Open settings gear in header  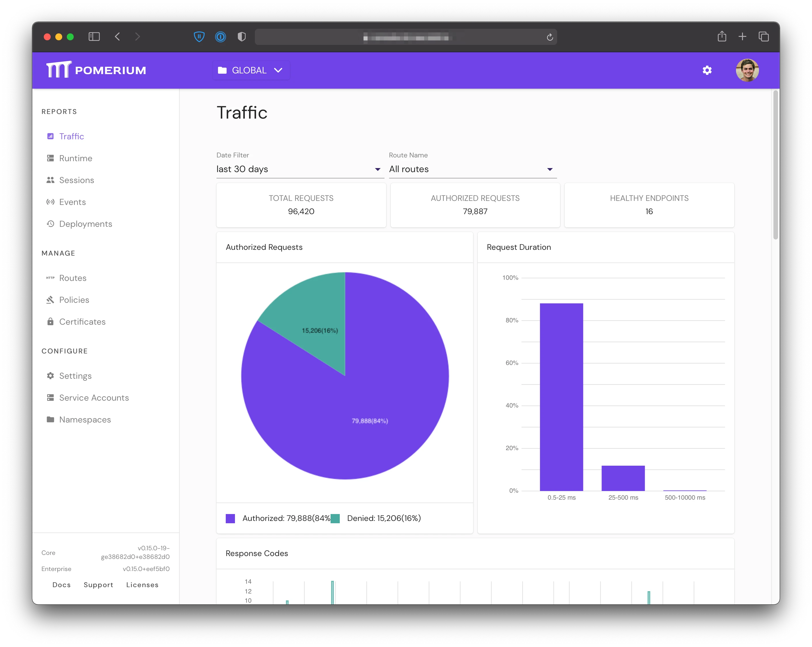click(708, 71)
